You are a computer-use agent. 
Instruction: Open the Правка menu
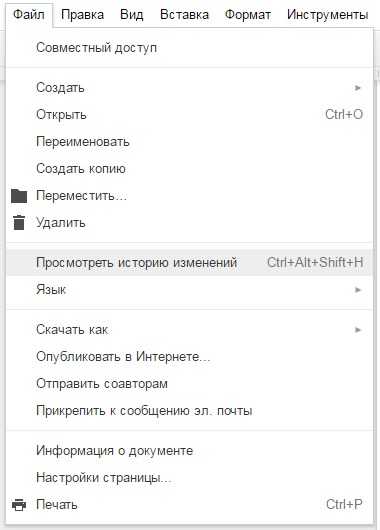[82, 15]
